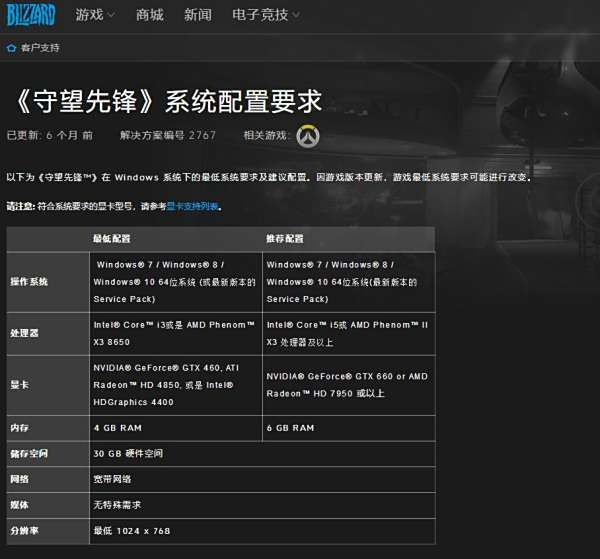The image size is (600, 559).
Task: Open the 显卡支持列表 link
Action: 192,207
